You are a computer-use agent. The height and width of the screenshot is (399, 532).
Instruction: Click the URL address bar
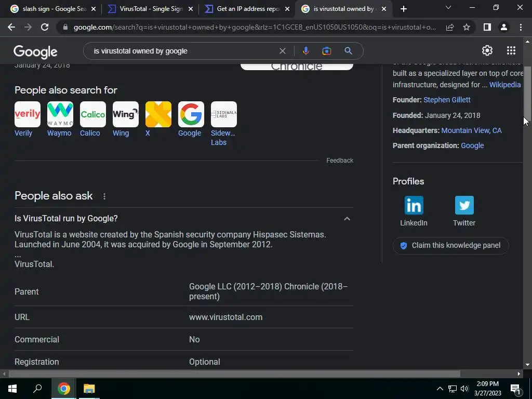tap(255, 27)
